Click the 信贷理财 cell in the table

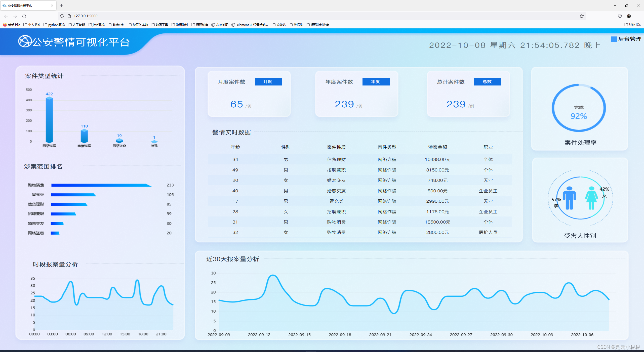click(336, 160)
